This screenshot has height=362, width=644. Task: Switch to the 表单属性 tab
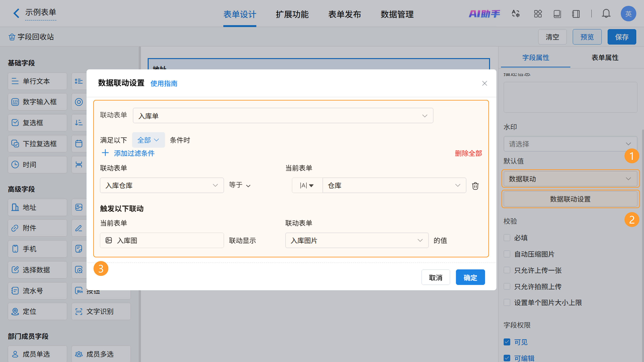point(604,58)
